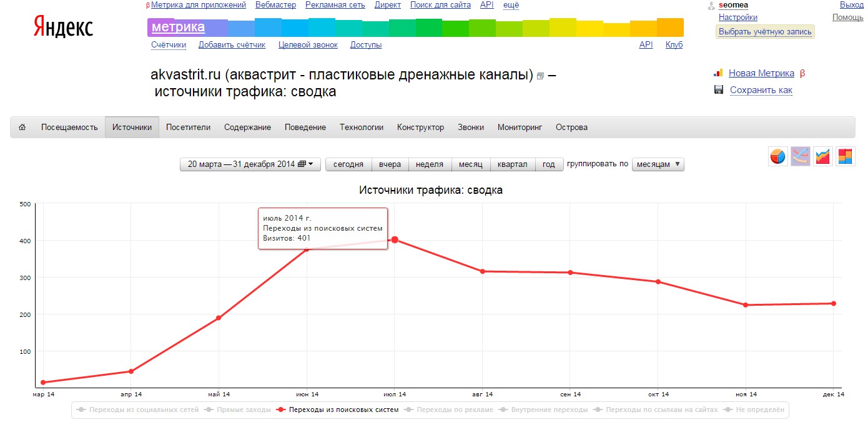Select the год period button
This screenshot has width=868, height=427.
click(549, 164)
